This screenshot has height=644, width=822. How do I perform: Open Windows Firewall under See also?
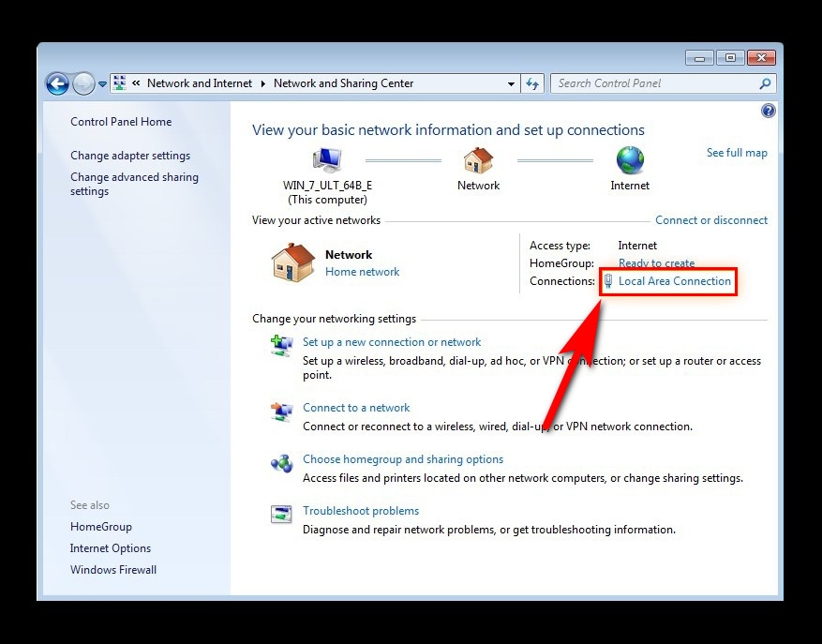113,570
